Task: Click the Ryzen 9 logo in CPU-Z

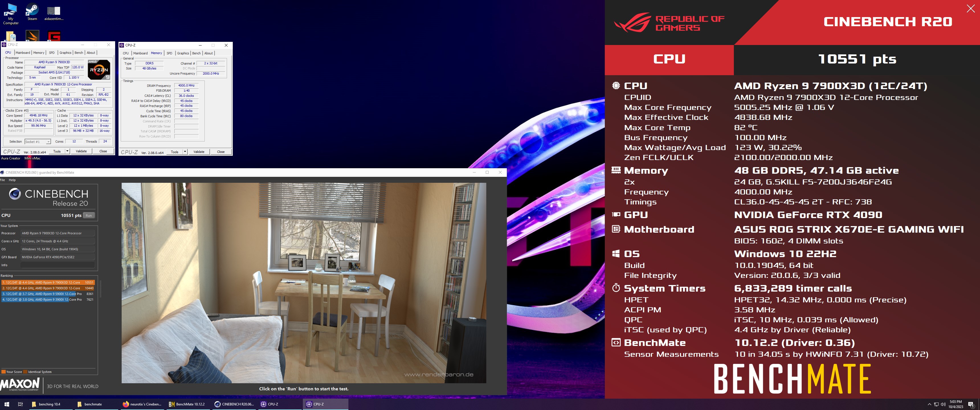Action: (x=99, y=69)
